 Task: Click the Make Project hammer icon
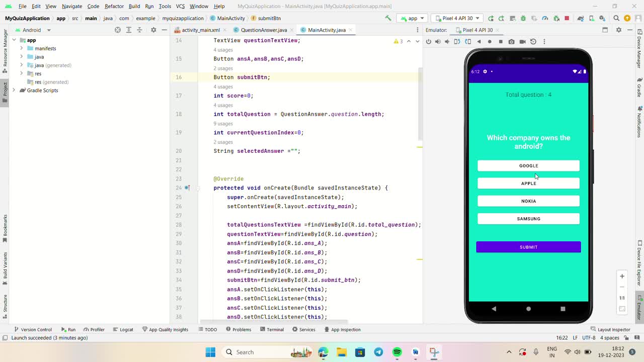[388, 18]
